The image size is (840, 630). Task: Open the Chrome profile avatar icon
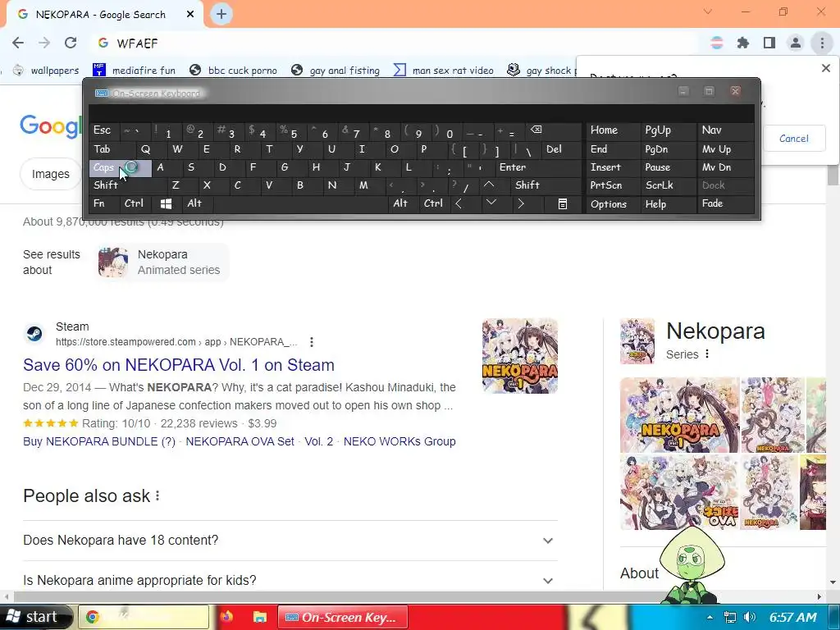(x=796, y=43)
